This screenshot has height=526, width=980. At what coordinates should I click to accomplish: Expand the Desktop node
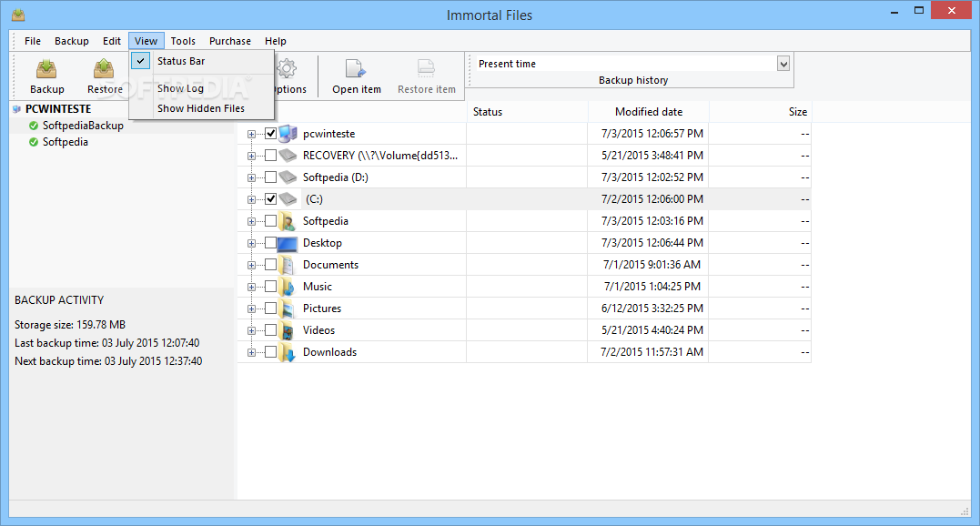(251, 244)
